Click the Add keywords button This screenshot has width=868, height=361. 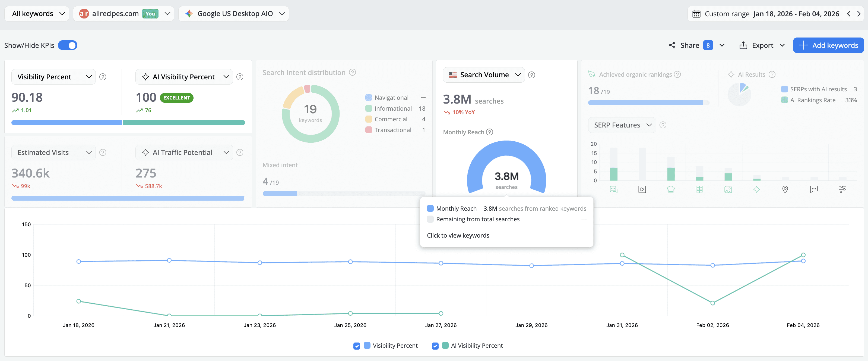[x=829, y=45]
